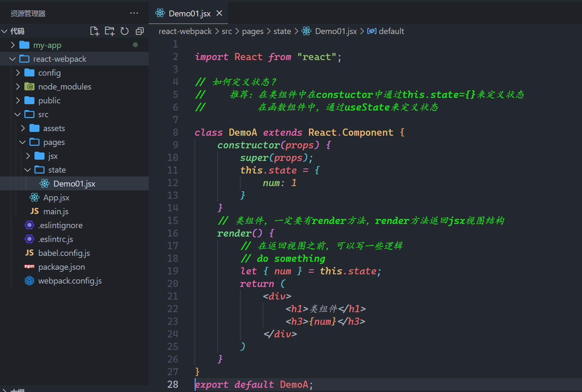Click the class DemoA declaration line
Image resolution: width=582 pixels, height=392 pixels.
click(x=300, y=132)
